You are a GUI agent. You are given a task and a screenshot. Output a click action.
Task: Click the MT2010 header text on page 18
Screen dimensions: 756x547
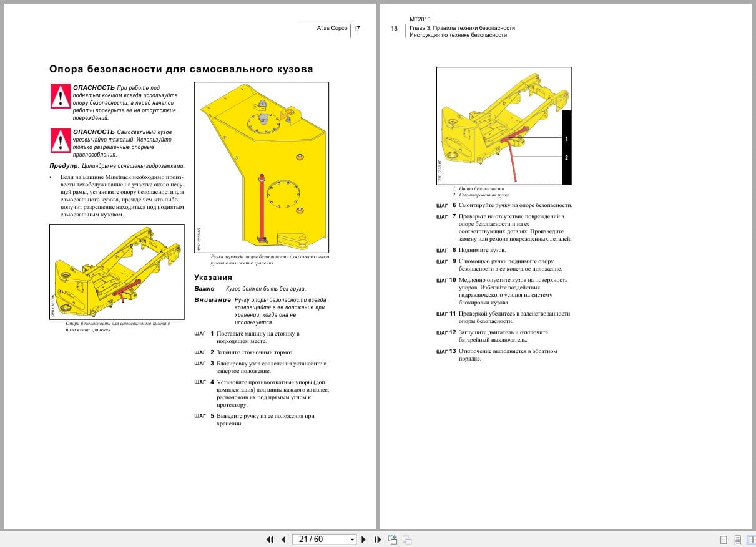click(420, 19)
